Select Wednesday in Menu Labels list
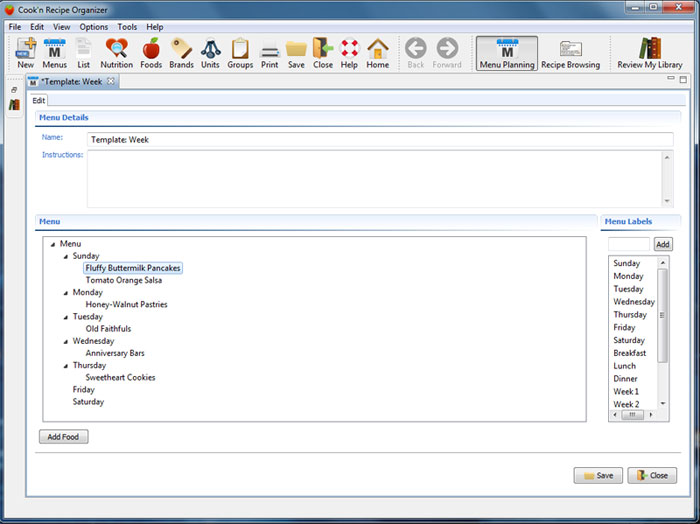The height and width of the screenshot is (524, 700). [633, 302]
